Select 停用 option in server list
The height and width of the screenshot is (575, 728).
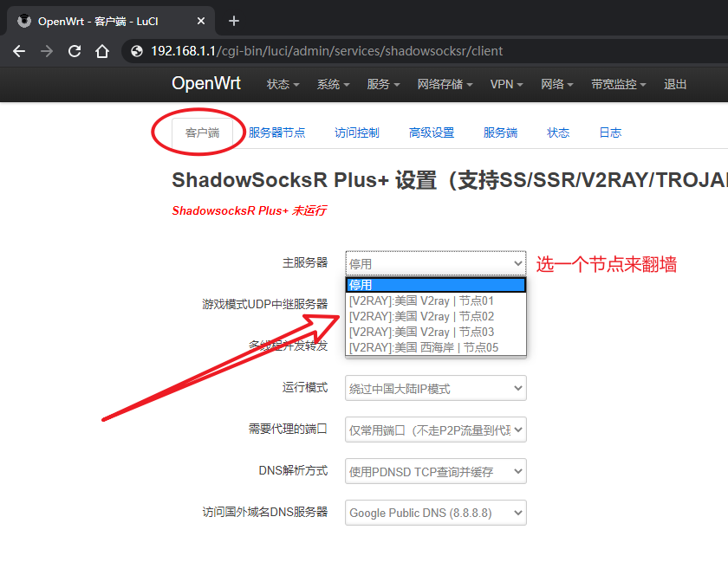click(x=435, y=285)
